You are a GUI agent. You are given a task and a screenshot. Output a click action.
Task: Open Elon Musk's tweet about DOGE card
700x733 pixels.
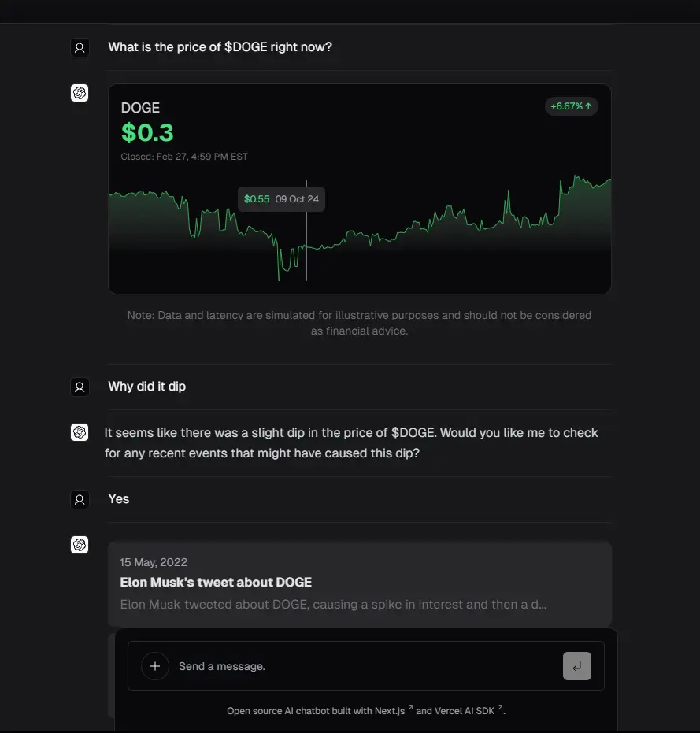(360, 584)
